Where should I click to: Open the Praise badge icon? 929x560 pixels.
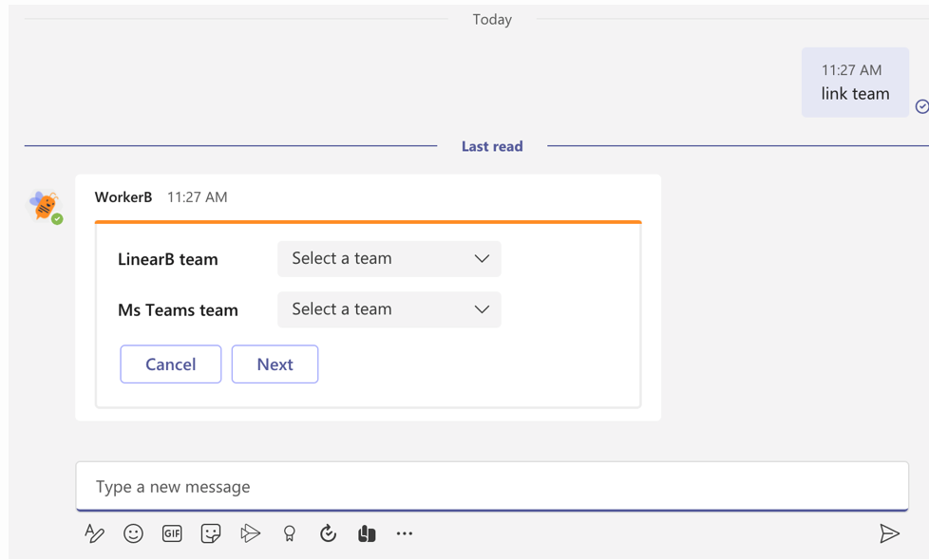[x=289, y=533]
